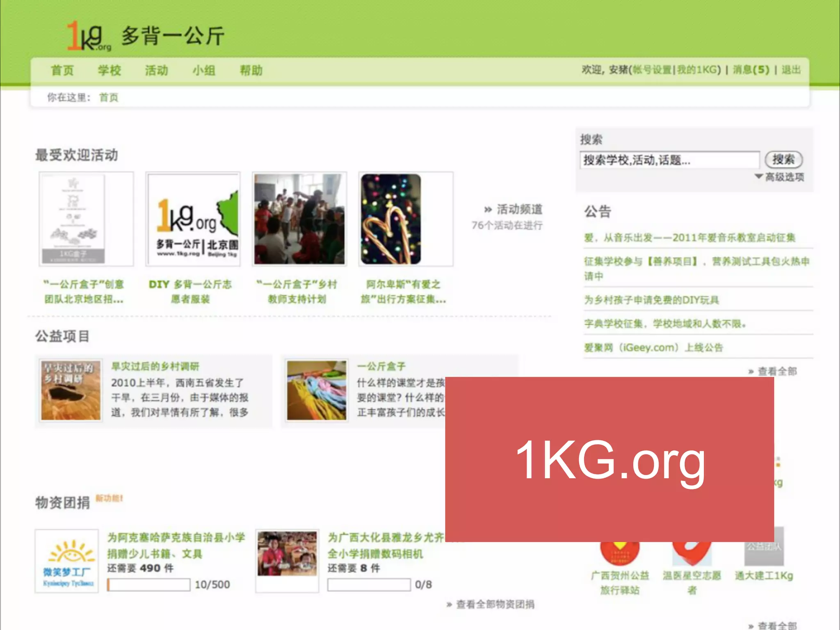840x630 pixels.
Task: Open announcement 爱聚网 (iGeey.com) 上线公告
Action: coord(653,347)
